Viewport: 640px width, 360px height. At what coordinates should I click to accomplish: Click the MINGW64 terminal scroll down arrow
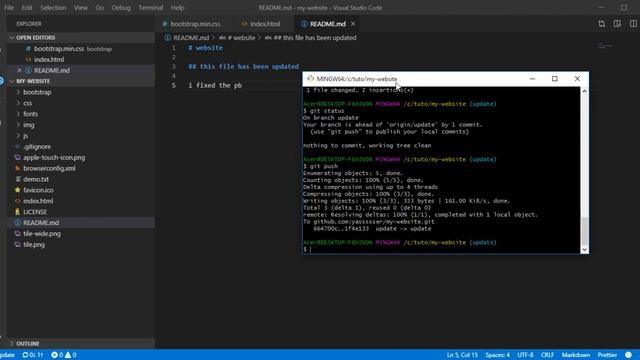[584, 249]
